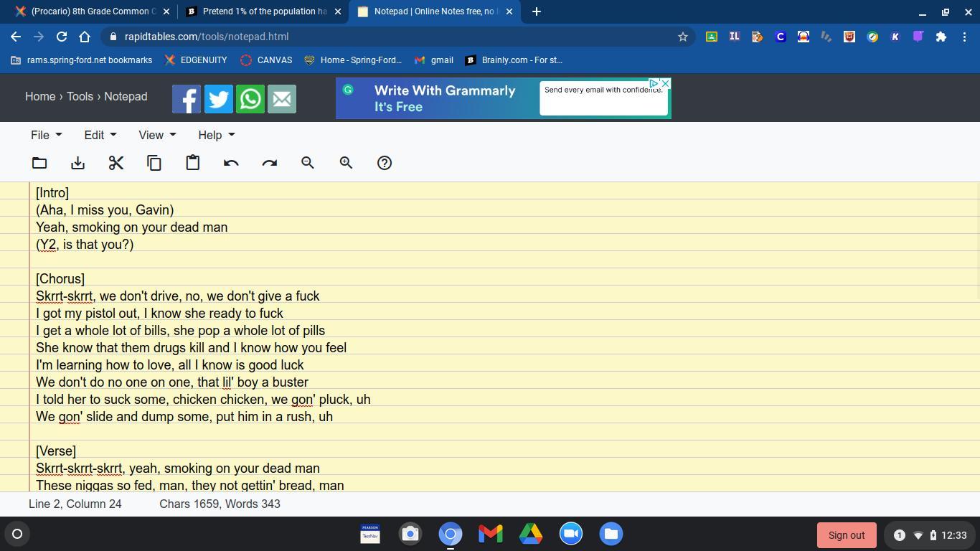The height and width of the screenshot is (551, 980).
Task: Click the Sign out button
Action: 847,535
